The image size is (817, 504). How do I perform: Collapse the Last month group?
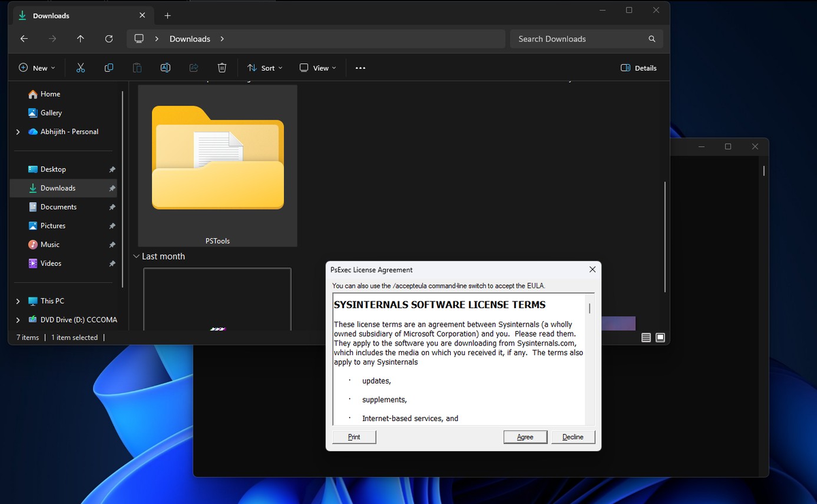pyautogui.click(x=136, y=256)
